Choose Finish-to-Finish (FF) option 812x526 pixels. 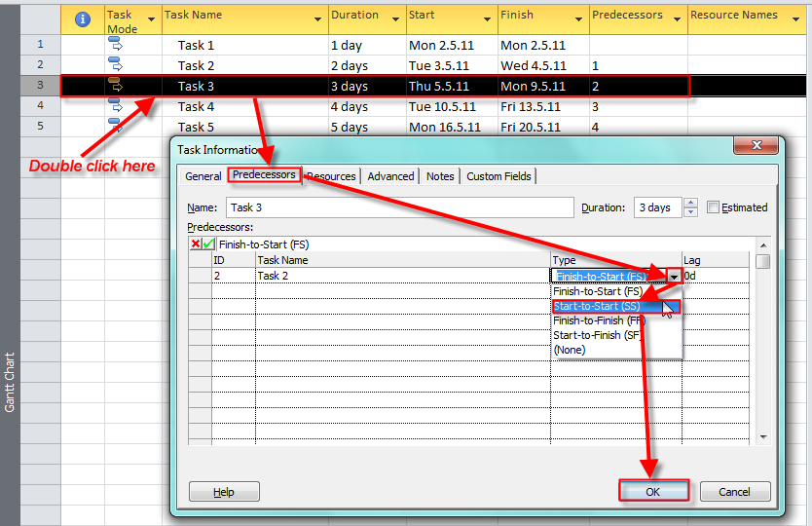[x=596, y=320]
